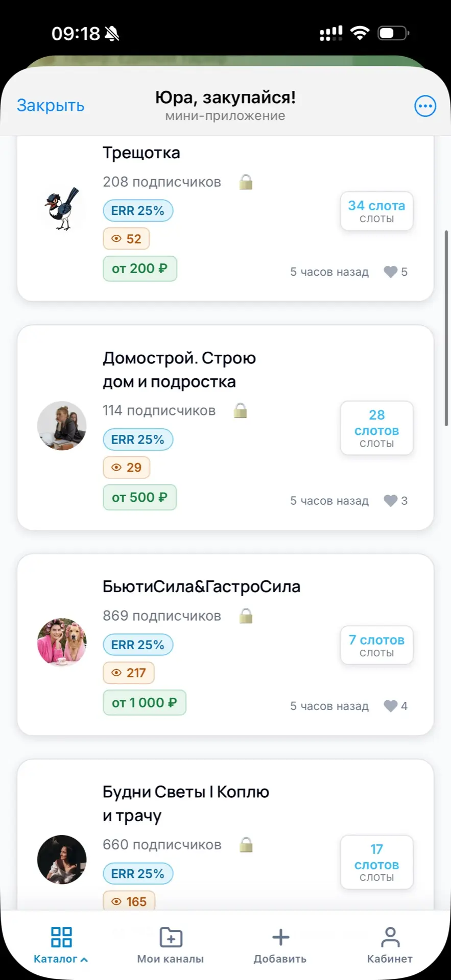Click the eye views badge showing 217

pyautogui.click(x=129, y=673)
